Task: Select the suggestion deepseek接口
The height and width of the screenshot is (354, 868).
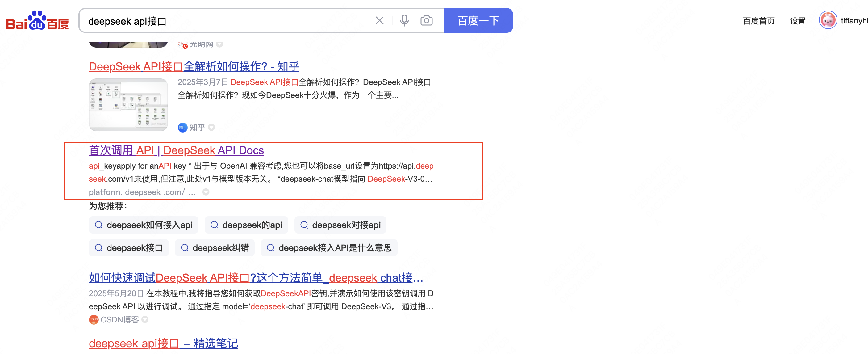Action: point(129,248)
